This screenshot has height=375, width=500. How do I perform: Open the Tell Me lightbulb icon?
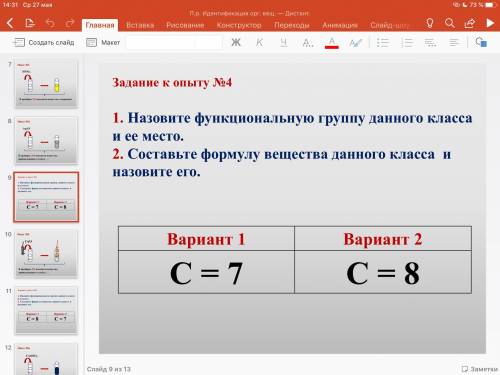430,23
